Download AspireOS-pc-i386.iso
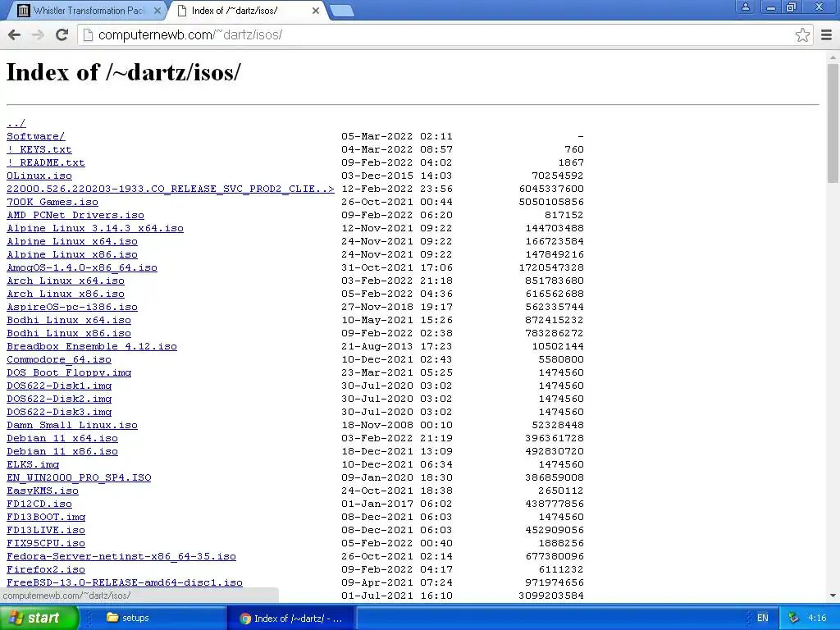 tap(72, 307)
